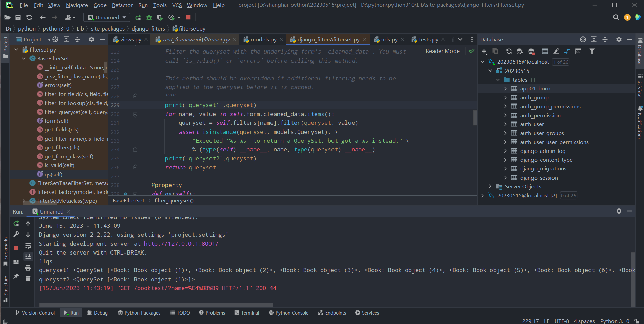Open the Terminal tool window tab
The height and width of the screenshot is (324, 644).
(x=247, y=312)
